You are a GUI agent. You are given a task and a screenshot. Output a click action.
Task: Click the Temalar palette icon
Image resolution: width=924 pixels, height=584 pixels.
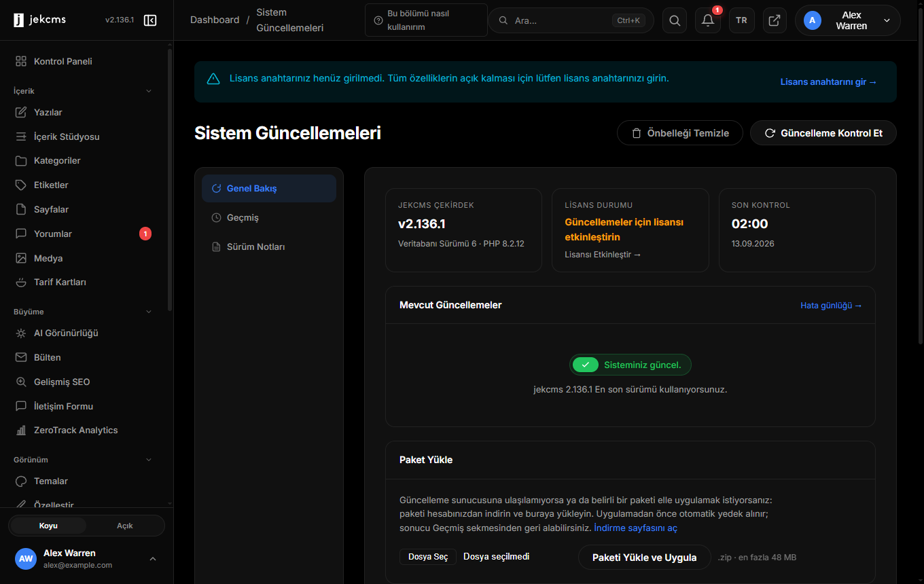[x=21, y=481]
